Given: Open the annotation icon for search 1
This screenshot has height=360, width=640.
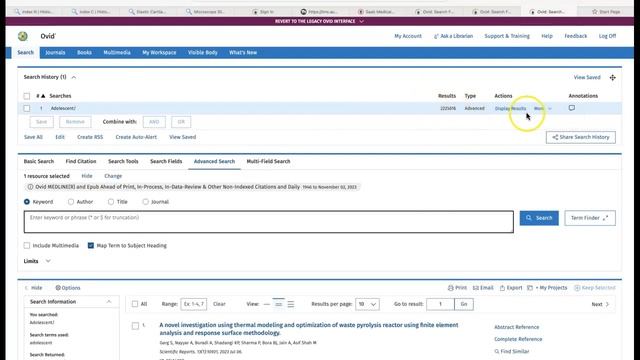Looking at the screenshot, I should point(572,108).
